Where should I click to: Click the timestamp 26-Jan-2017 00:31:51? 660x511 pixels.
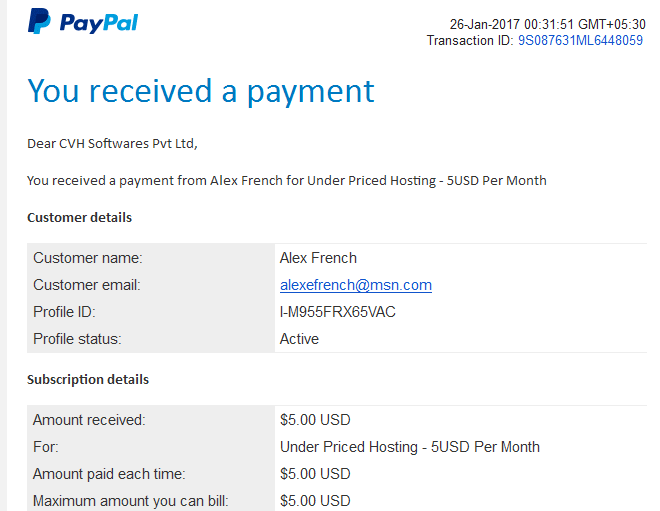512,24
